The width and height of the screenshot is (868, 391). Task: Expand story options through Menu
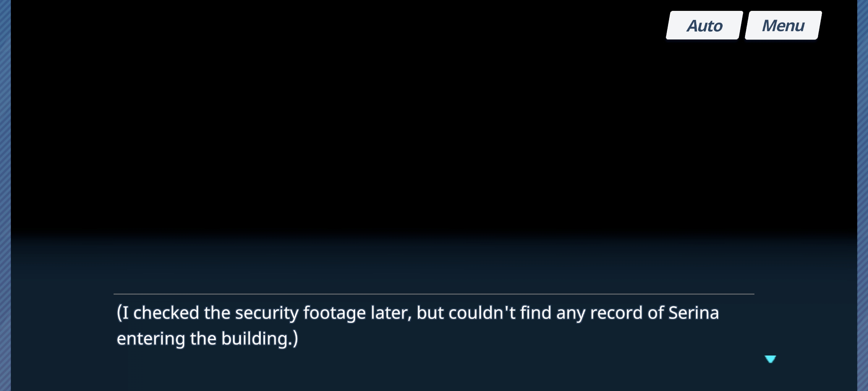click(783, 25)
